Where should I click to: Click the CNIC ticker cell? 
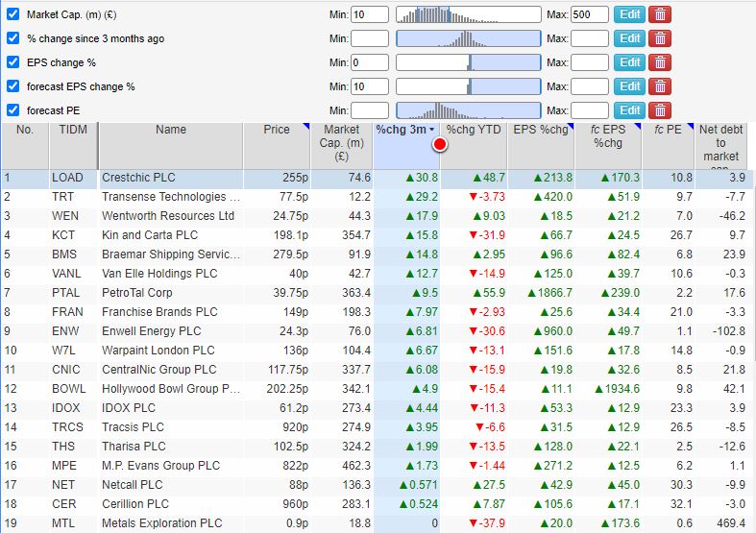[66, 370]
